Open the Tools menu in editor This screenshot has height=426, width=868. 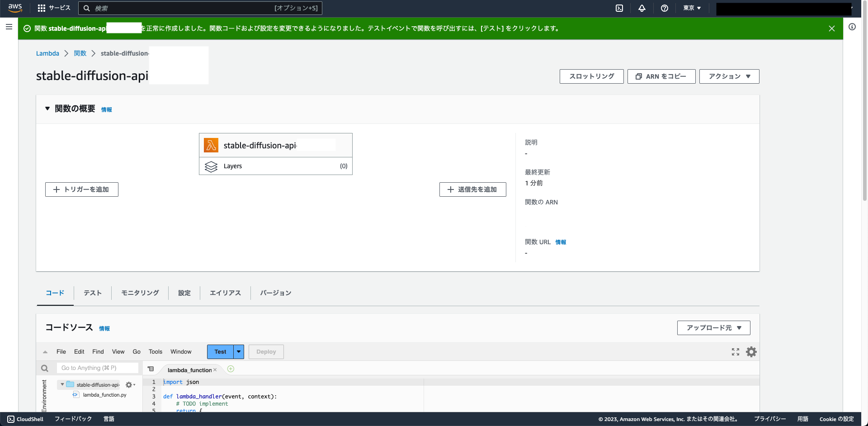coord(156,352)
